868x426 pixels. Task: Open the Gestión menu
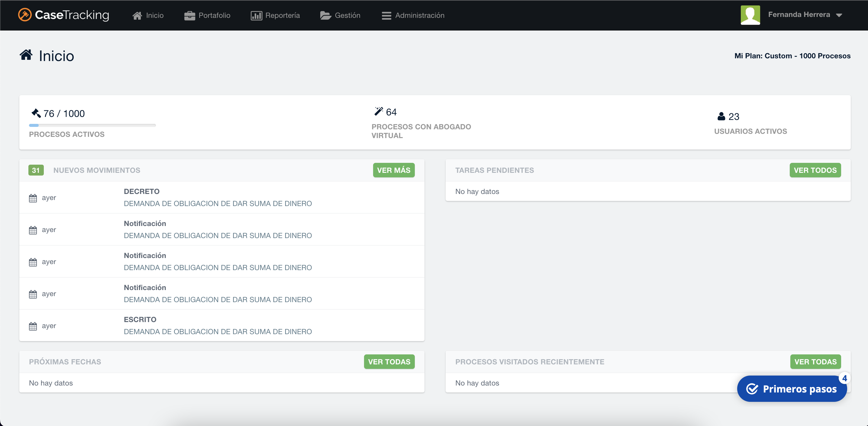340,15
